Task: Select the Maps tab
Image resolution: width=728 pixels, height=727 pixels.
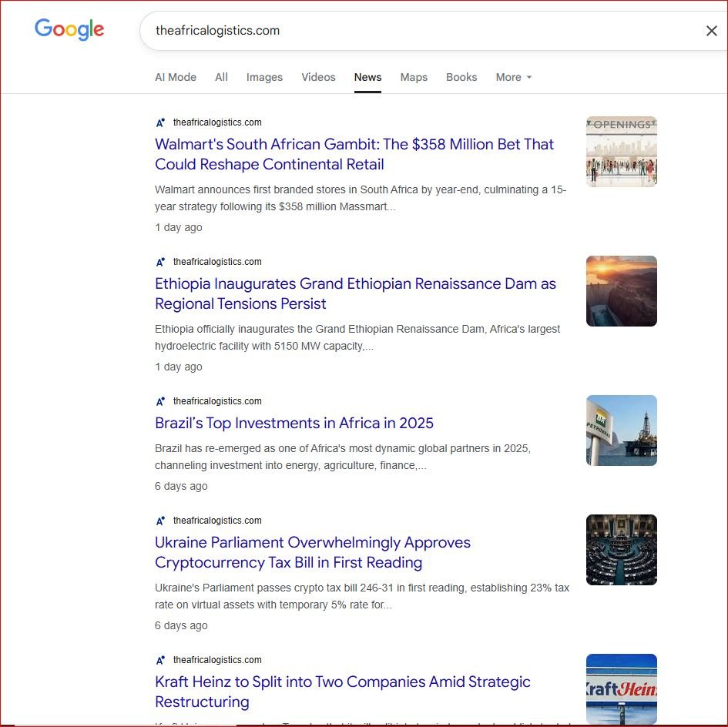Action: click(x=414, y=77)
